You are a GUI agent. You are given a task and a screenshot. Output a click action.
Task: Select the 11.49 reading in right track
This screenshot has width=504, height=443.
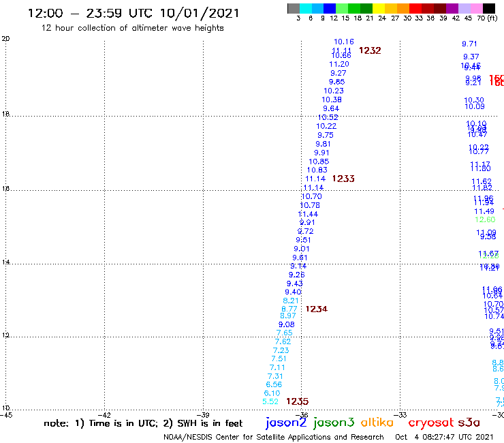(x=484, y=211)
